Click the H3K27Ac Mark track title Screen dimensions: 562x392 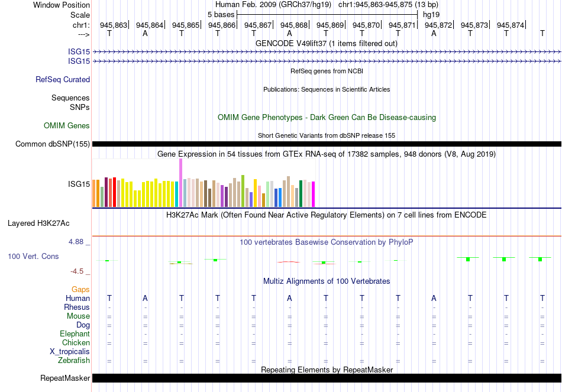pyautogui.click(x=327, y=215)
